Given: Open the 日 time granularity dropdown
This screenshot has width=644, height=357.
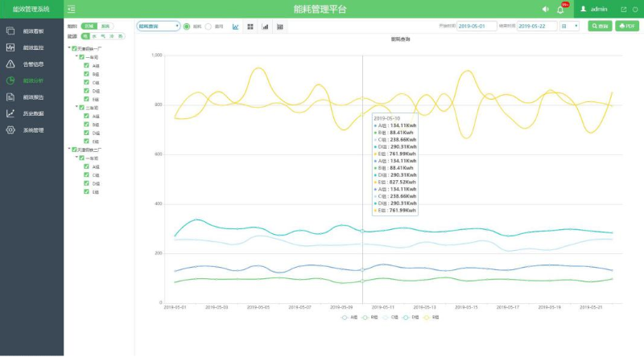Looking at the screenshot, I should click(x=569, y=27).
